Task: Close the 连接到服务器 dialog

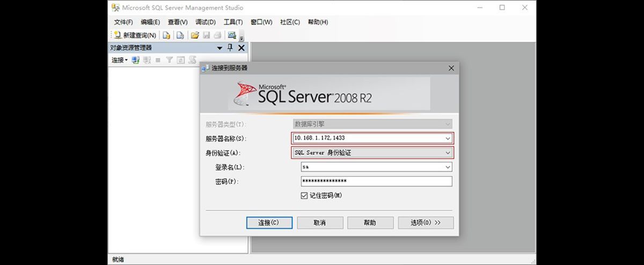Action: [451, 68]
